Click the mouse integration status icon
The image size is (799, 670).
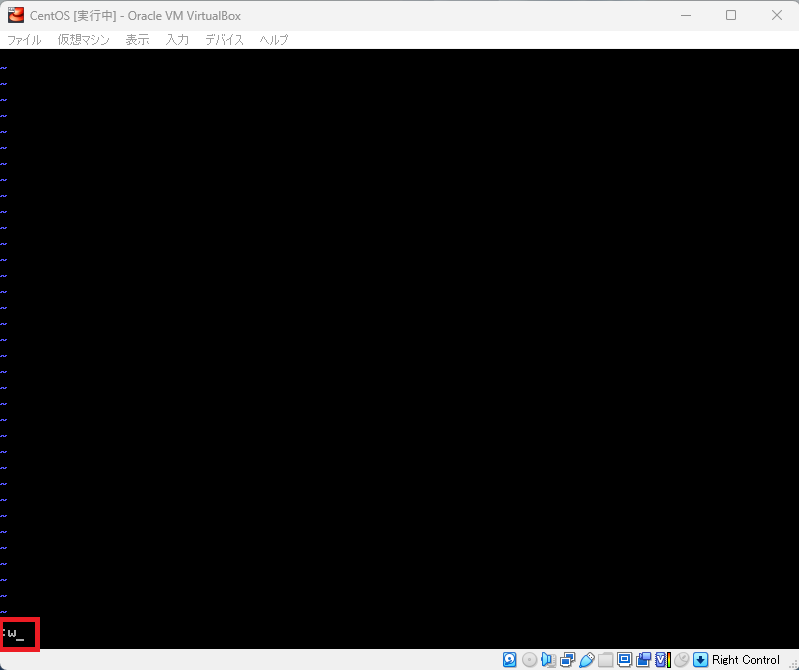[681, 660]
